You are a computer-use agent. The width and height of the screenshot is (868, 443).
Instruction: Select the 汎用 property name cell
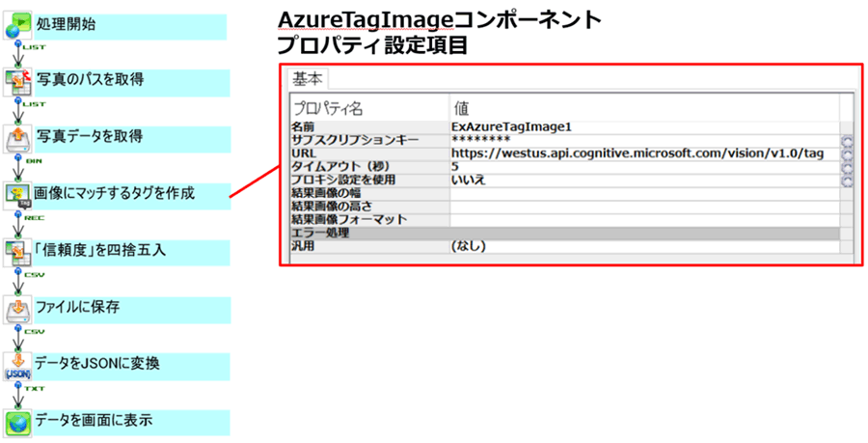click(x=369, y=247)
